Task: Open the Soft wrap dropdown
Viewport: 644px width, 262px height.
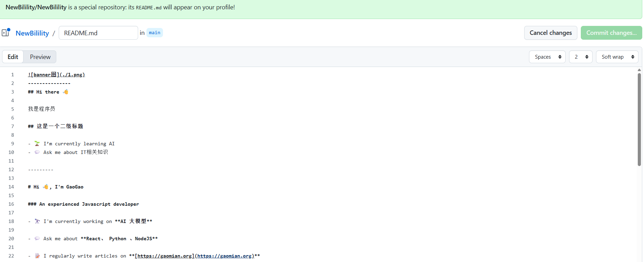Action: click(x=617, y=57)
